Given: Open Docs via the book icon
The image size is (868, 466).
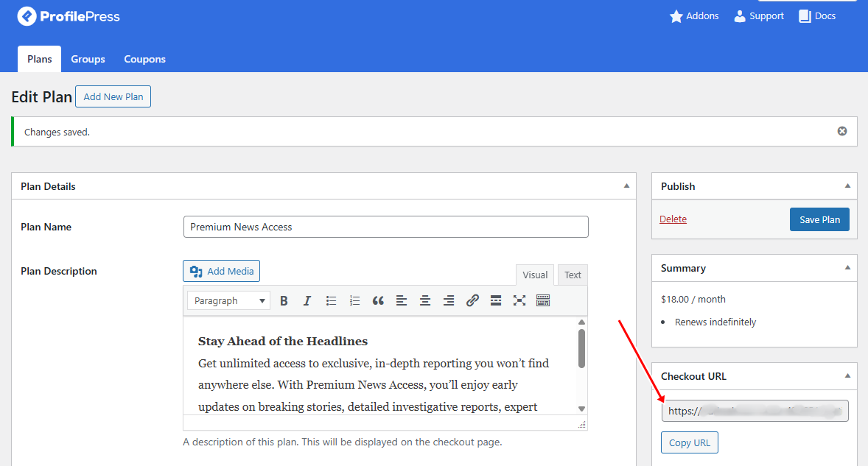Looking at the screenshot, I should pyautogui.click(x=805, y=17).
